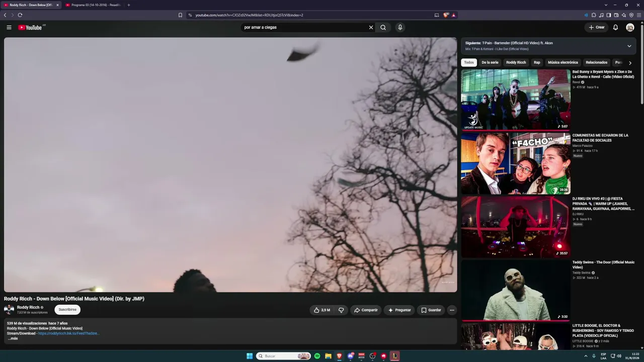The height and width of the screenshot is (362, 644).
Task: Go back to the previous page
Action: (5, 15)
